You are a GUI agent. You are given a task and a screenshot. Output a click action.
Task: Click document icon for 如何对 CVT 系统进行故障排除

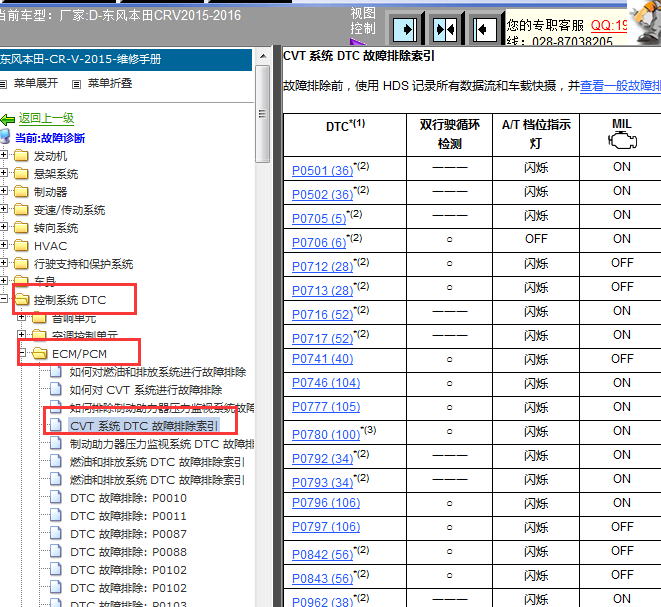pyautogui.click(x=56, y=389)
